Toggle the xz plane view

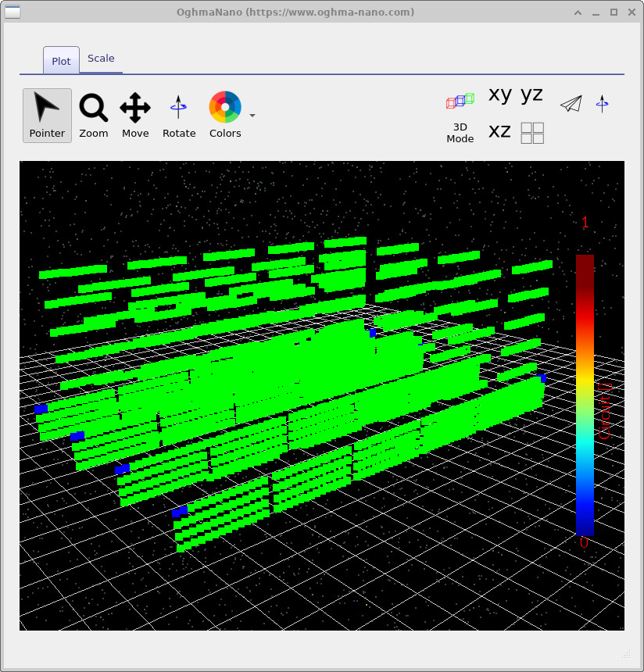coord(499,132)
